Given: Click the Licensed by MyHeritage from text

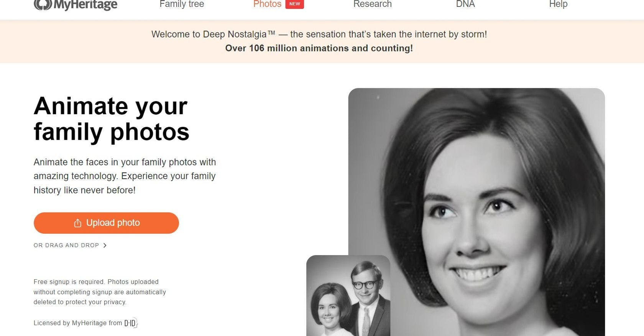Looking at the screenshot, I should click(x=78, y=323).
